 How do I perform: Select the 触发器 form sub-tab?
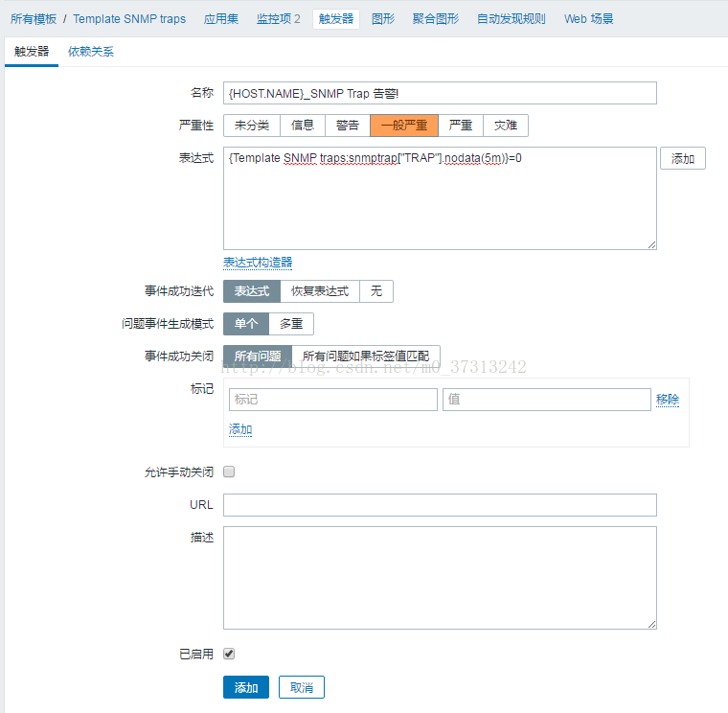coord(32,52)
